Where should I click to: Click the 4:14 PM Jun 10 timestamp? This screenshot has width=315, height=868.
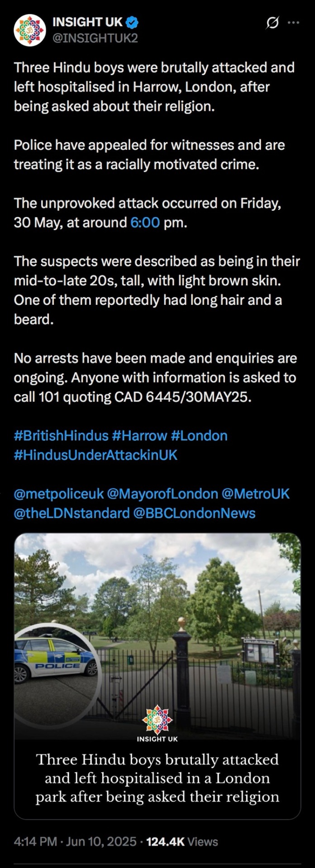tap(75, 841)
